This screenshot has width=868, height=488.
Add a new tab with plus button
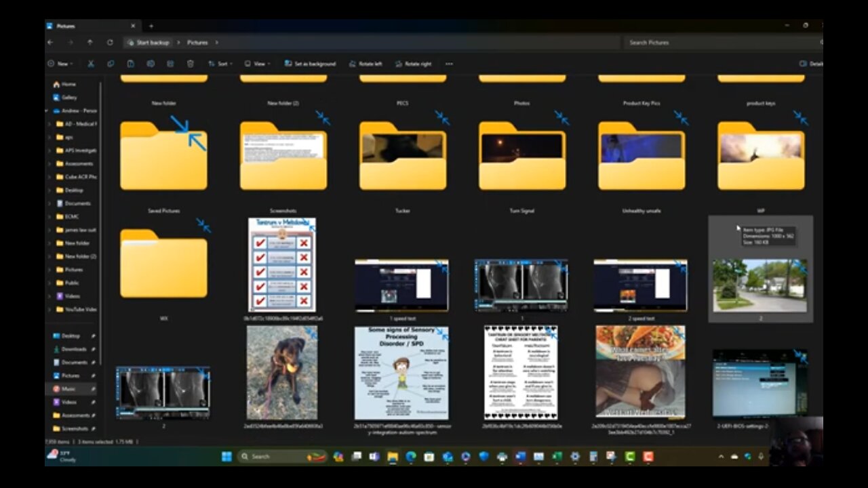coord(151,26)
